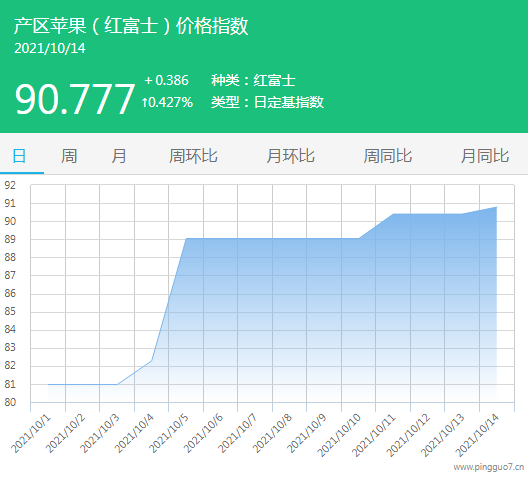
Task: Click x-axis date label 2021/10/4
Action: 134,434
